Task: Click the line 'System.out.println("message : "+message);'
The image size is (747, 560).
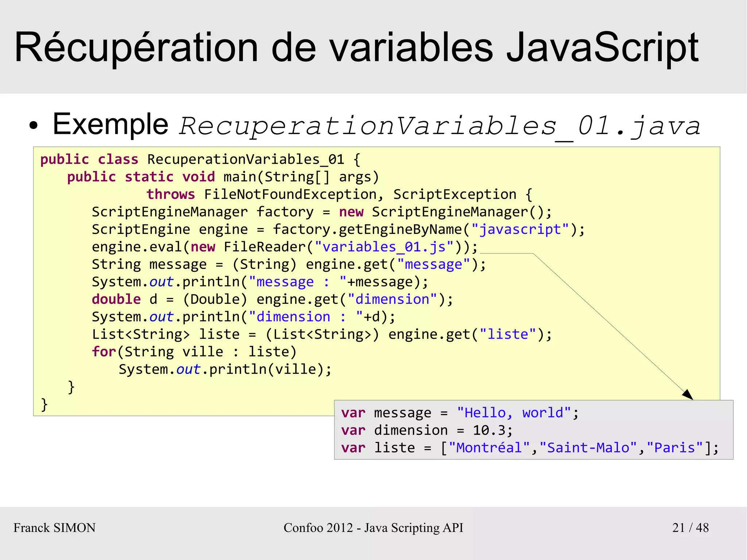Action: pyautogui.click(x=260, y=282)
